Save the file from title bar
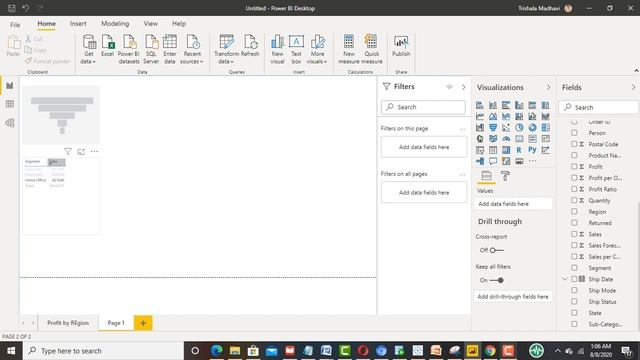The height and width of the screenshot is (360, 640). [x=12, y=8]
